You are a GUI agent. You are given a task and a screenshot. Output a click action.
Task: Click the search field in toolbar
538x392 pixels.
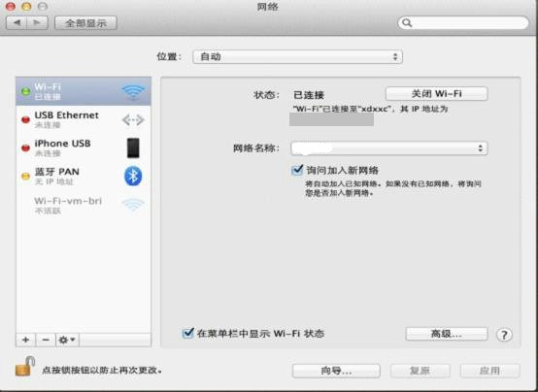pyautogui.click(x=463, y=23)
